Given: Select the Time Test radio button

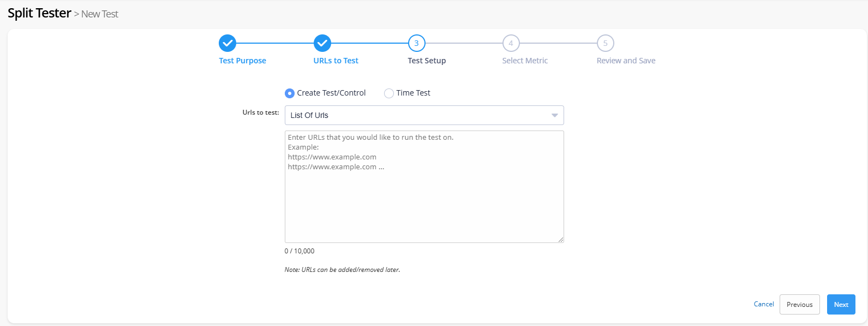Looking at the screenshot, I should coord(389,93).
